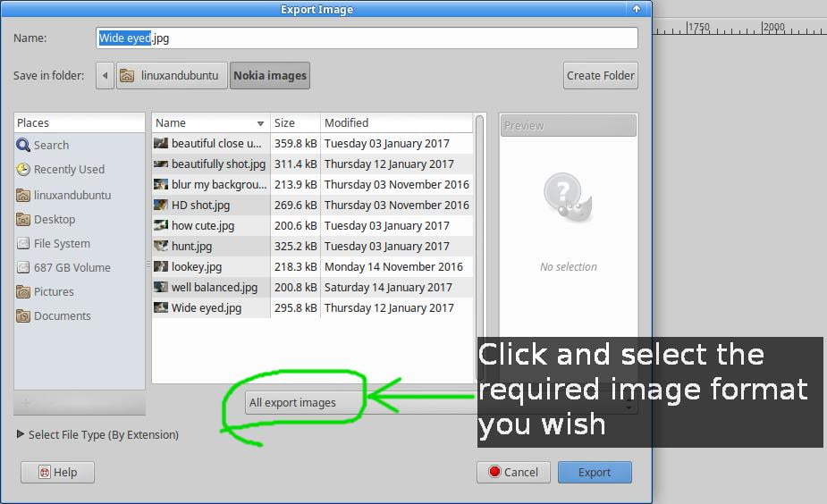This screenshot has width=827, height=504.
Task: Click the 687 GB Volume drive icon
Action: (23, 267)
